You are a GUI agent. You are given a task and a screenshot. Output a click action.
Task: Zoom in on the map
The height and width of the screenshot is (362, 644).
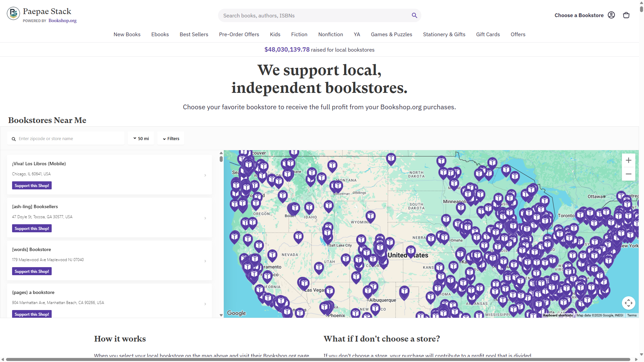tap(629, 160)
